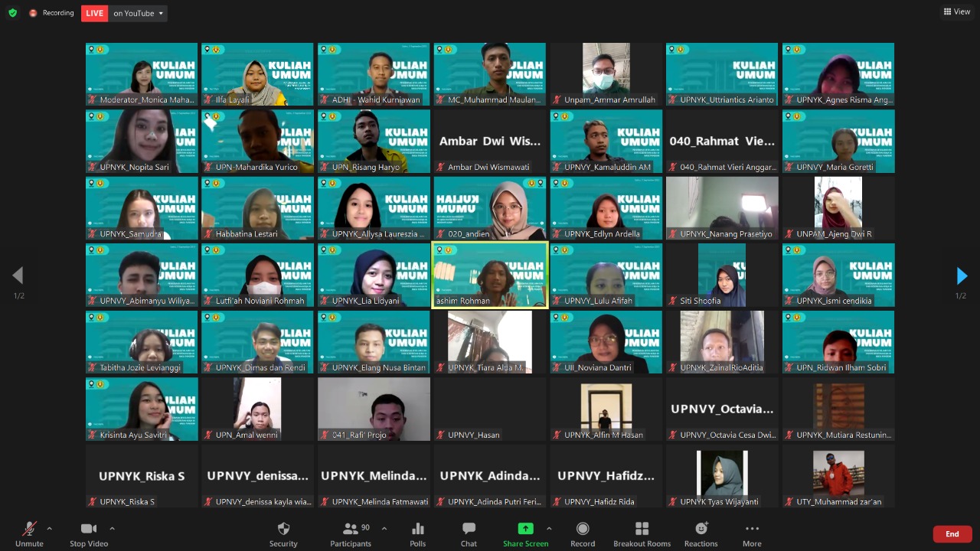Select UPNYK_Riska S participant tile
Image resolution: width=980 pixels, height=551 pixels.
[142, 476]
